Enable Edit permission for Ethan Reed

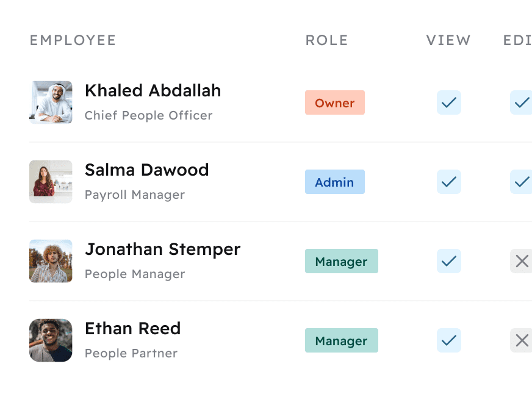[521, 340]
